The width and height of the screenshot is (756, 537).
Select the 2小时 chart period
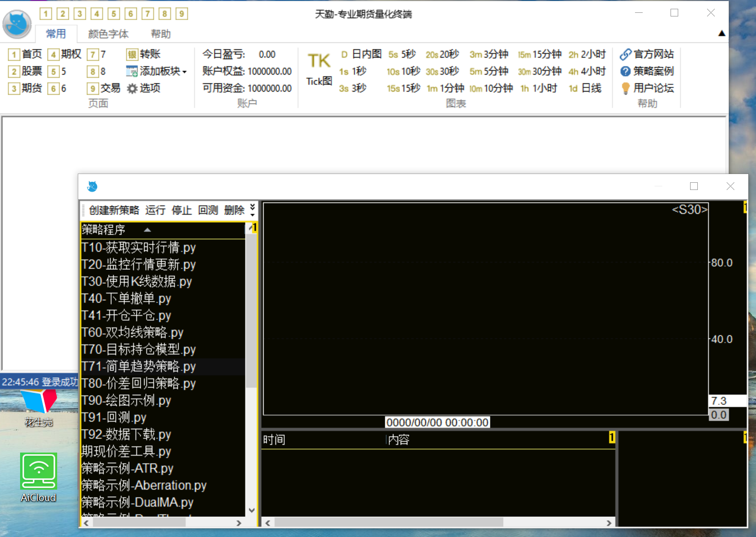click(x=587, y=54)
